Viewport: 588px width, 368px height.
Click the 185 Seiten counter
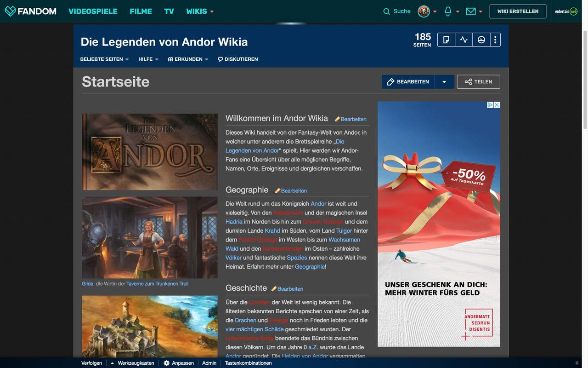pyautogui.click(x=423, y=40)
